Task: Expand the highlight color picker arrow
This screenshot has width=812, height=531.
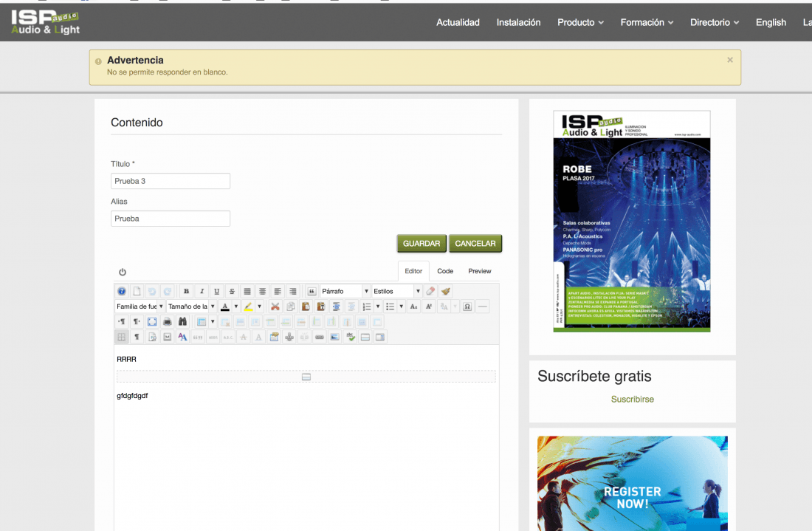Action: (259, 306)
